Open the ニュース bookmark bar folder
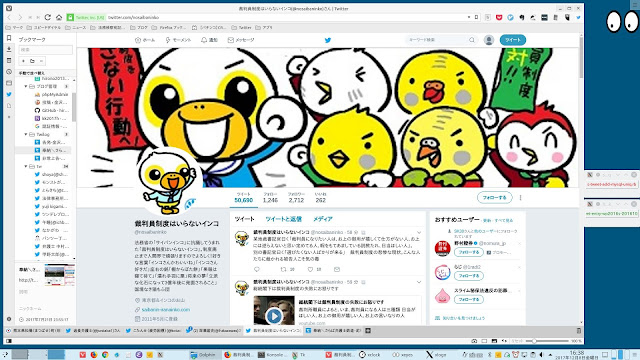 pos(76,28)
